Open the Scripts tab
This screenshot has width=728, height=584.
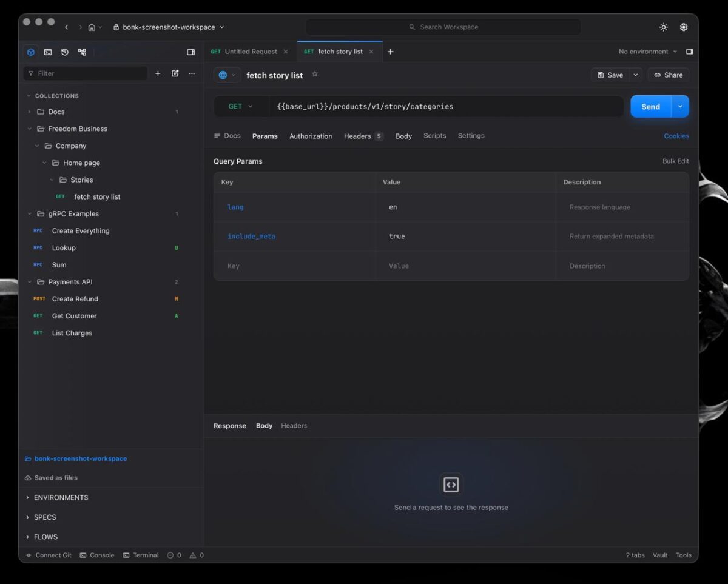tap(434, 136)
